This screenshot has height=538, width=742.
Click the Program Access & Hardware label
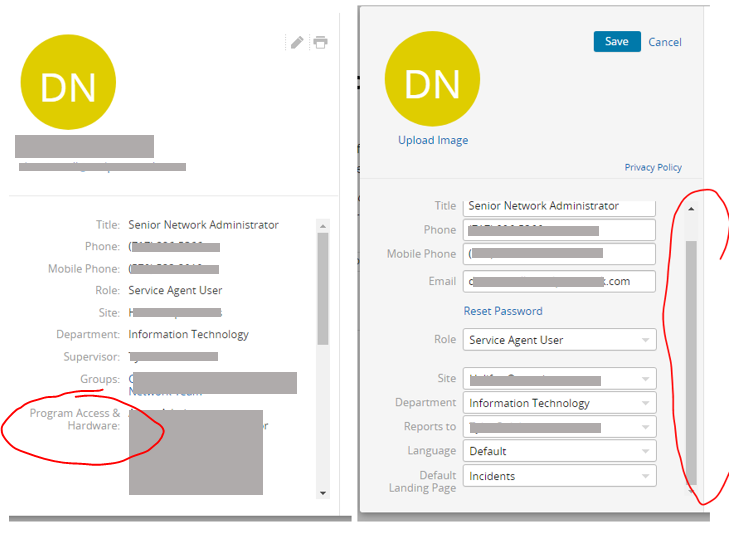75,419
